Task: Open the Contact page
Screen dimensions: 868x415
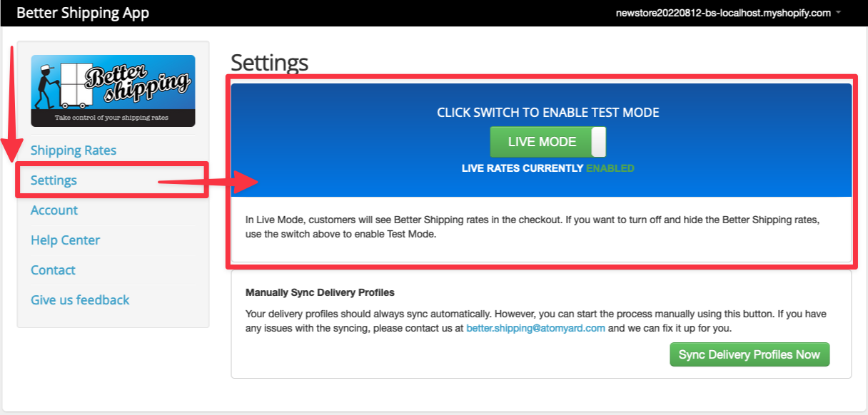Action: tap(53, 270)
